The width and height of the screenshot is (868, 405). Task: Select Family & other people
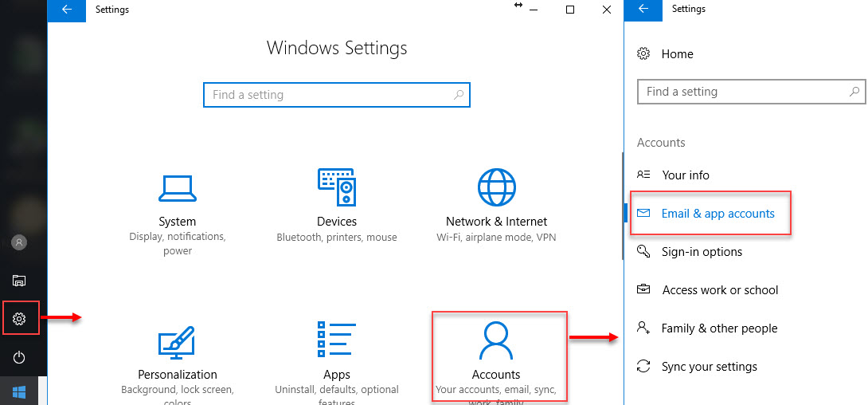[719, 328]
